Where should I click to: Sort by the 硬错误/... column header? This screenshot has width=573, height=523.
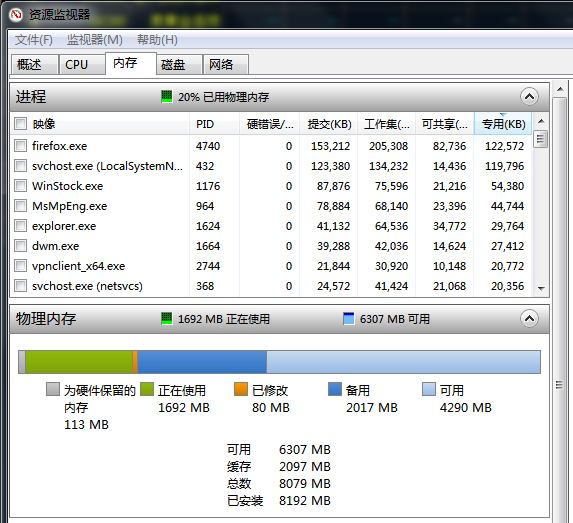pos(269,124)
